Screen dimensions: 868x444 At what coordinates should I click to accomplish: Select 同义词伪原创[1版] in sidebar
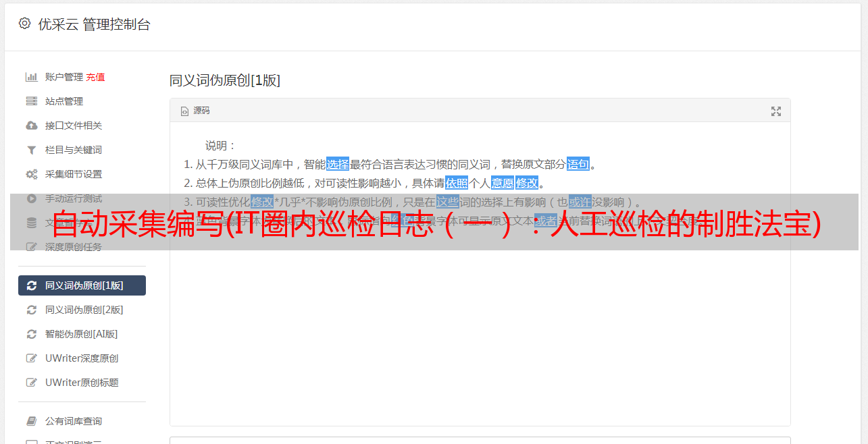point(82,285)
